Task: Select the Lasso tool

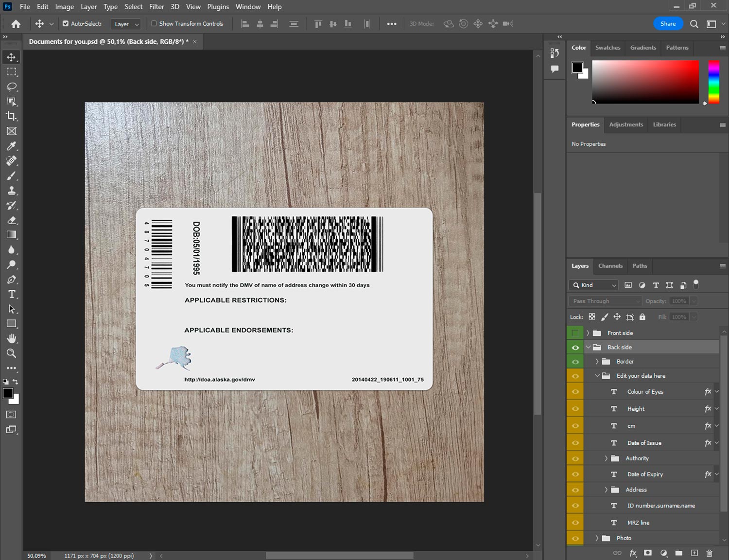Action: point(12,87)
